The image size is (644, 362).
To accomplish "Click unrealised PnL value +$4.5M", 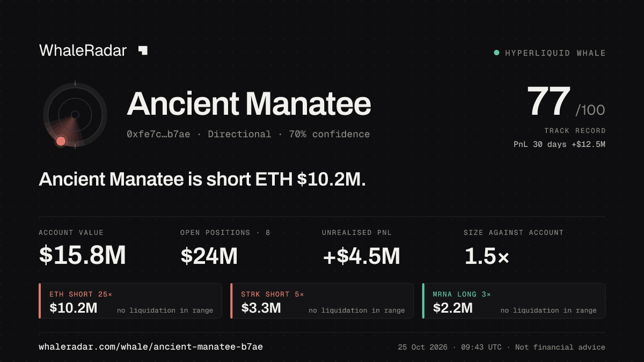I will 361,256.
